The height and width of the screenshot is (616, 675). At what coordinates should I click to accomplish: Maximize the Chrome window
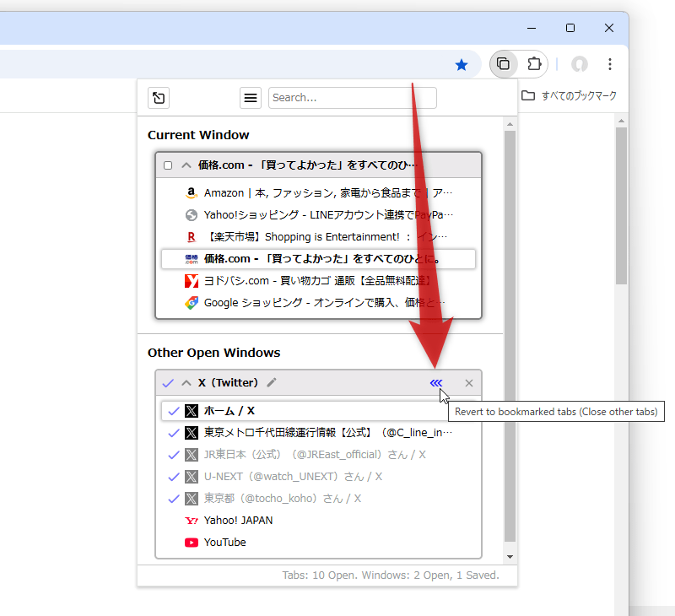[x=570, y=29]
